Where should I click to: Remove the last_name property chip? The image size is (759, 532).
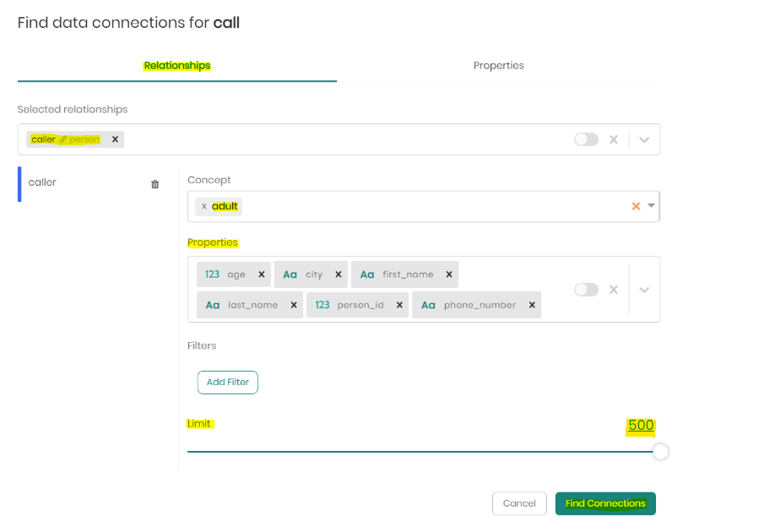click(293, 305)
